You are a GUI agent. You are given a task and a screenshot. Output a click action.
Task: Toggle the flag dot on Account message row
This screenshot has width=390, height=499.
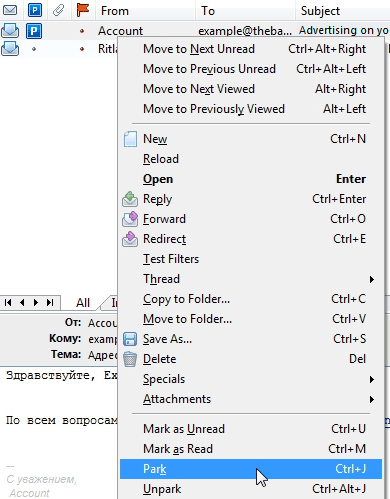82,31
